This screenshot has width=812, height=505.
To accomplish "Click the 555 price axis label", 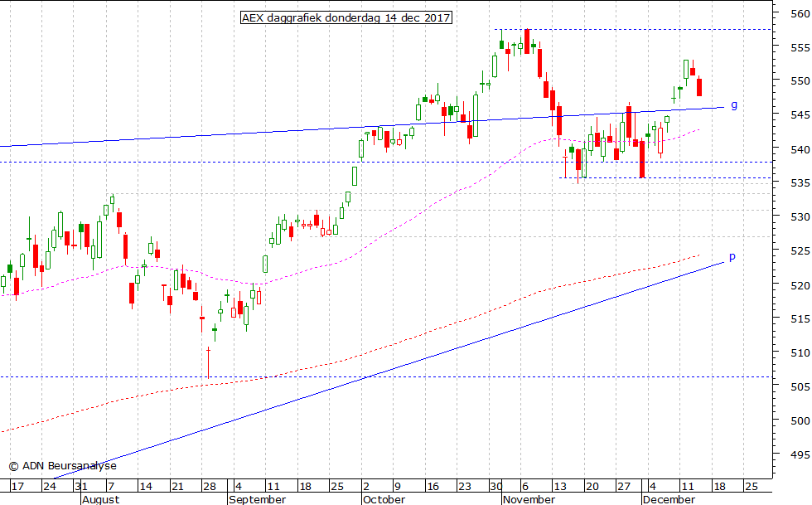I will [x=800, y=48].
